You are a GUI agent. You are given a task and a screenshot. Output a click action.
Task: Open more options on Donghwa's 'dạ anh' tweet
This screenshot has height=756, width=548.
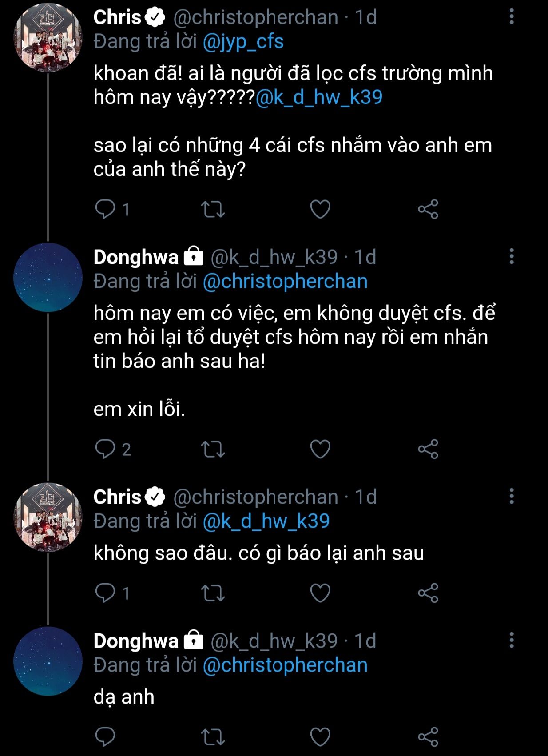coord(512,640)
